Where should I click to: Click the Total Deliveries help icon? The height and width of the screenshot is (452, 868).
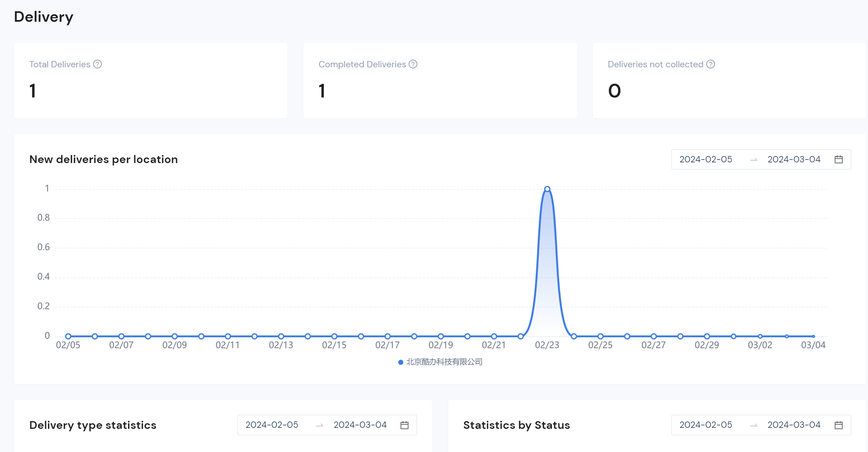(98, 64)
